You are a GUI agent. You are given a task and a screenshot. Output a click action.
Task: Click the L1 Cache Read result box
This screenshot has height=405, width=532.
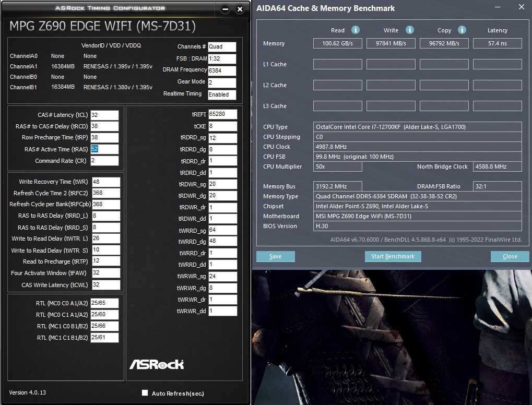[x=338, y=64]
